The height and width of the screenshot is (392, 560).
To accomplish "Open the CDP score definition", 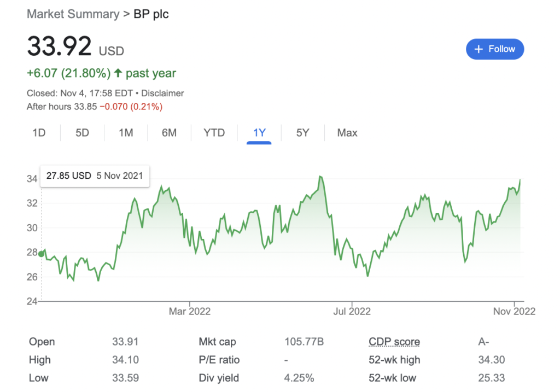I will tap(394, 342).
